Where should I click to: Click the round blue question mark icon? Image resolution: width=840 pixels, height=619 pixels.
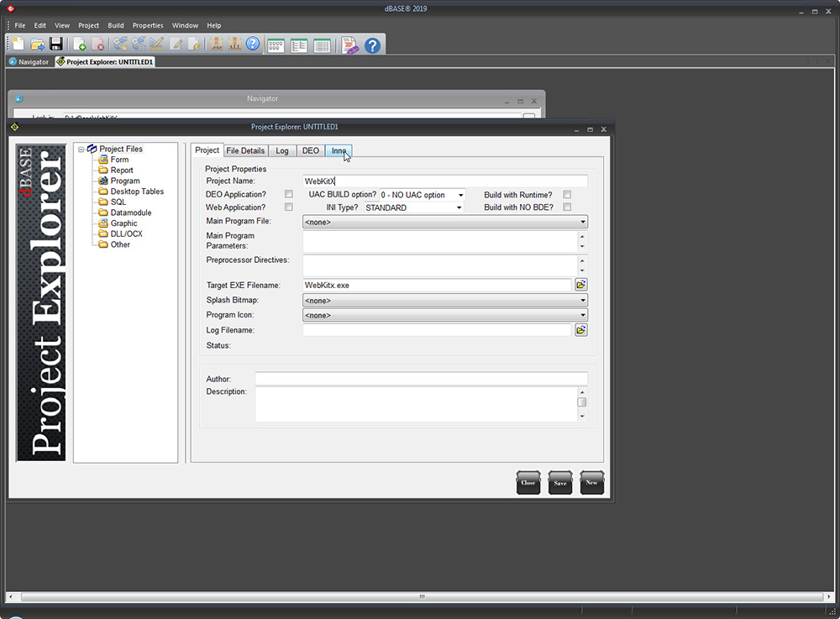click(253, 44)
